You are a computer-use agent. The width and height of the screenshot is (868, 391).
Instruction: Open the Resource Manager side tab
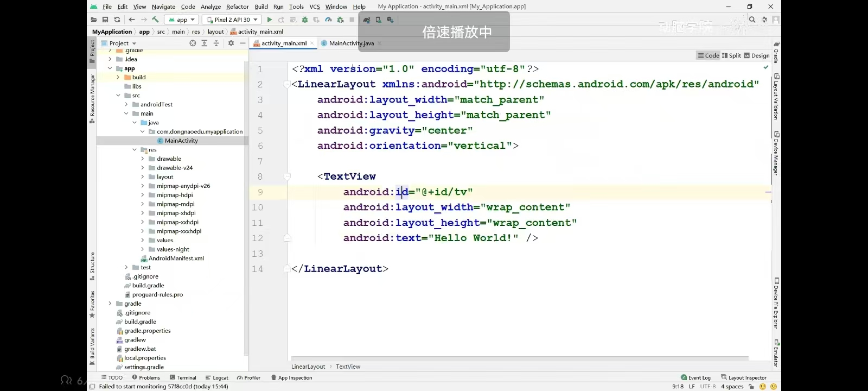tap(92, 98)
